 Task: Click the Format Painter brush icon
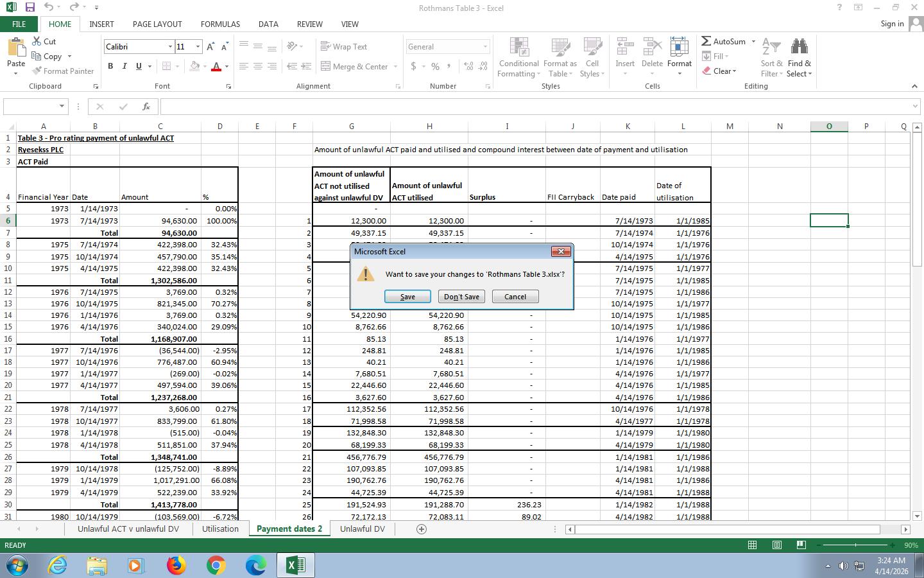[x=37, y=71]
